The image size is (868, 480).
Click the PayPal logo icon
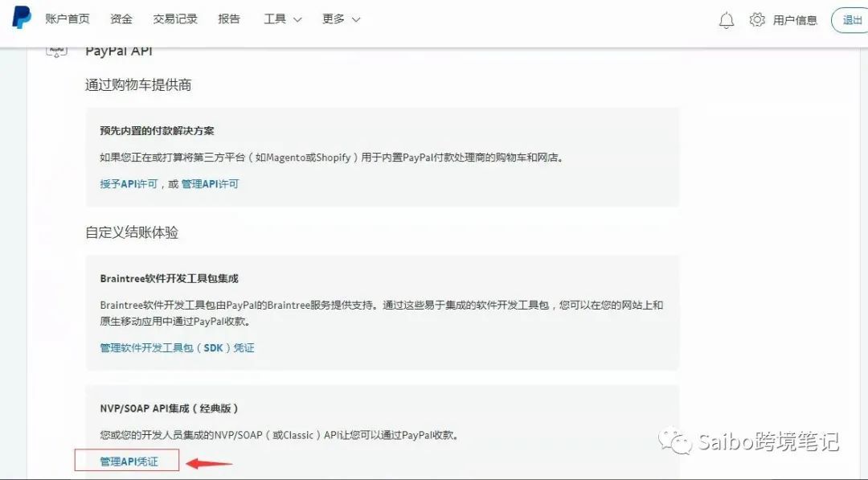point(22,18)
